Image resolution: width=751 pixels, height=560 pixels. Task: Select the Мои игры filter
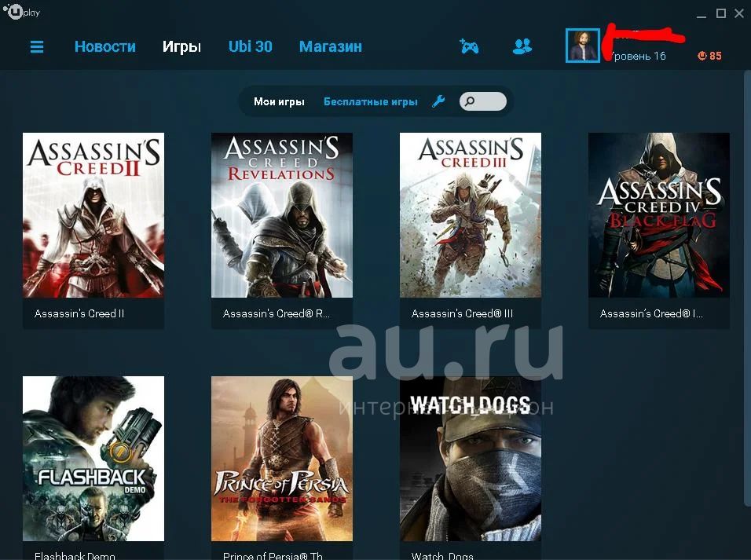pos(279,101)
